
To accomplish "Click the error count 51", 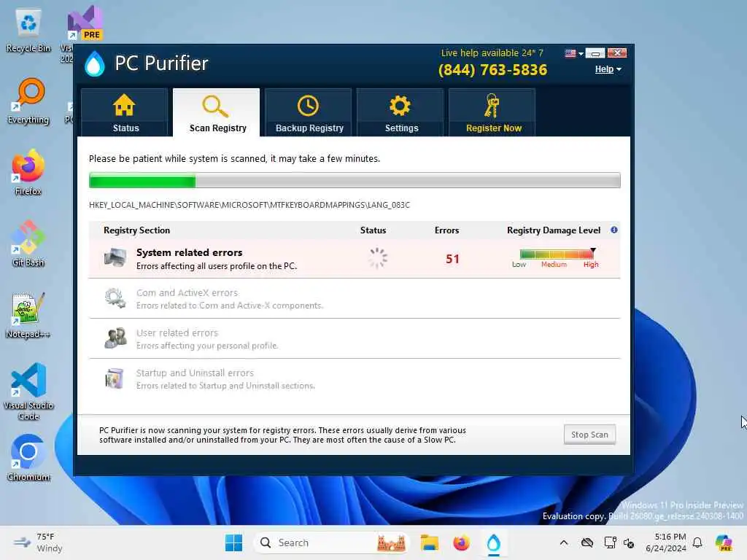I will [452, 259].
